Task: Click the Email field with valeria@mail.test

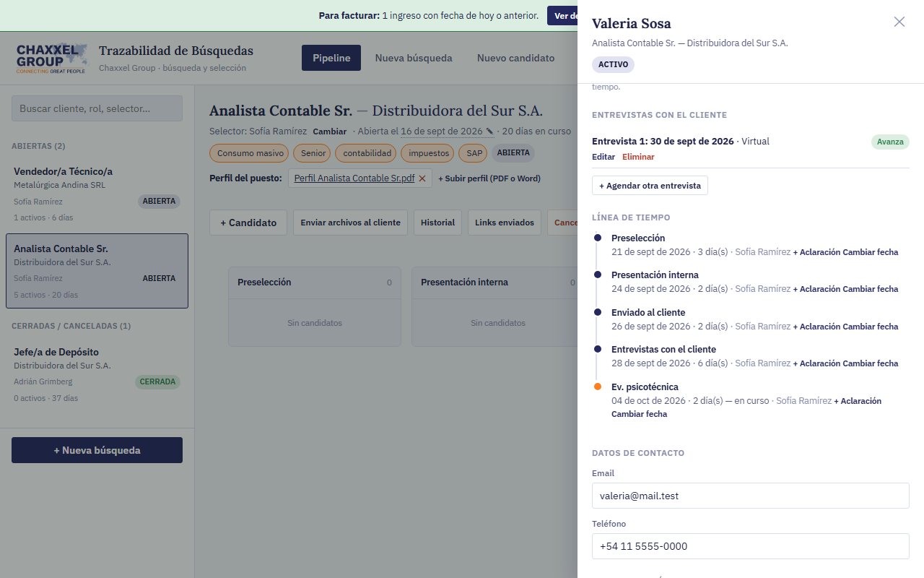Action: (750, 496)
